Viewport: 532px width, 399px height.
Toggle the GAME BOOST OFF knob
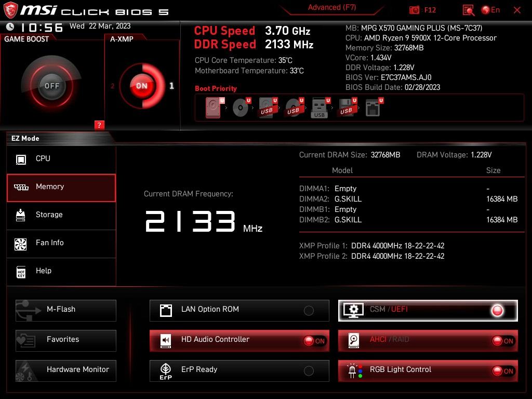coord(51,86)
